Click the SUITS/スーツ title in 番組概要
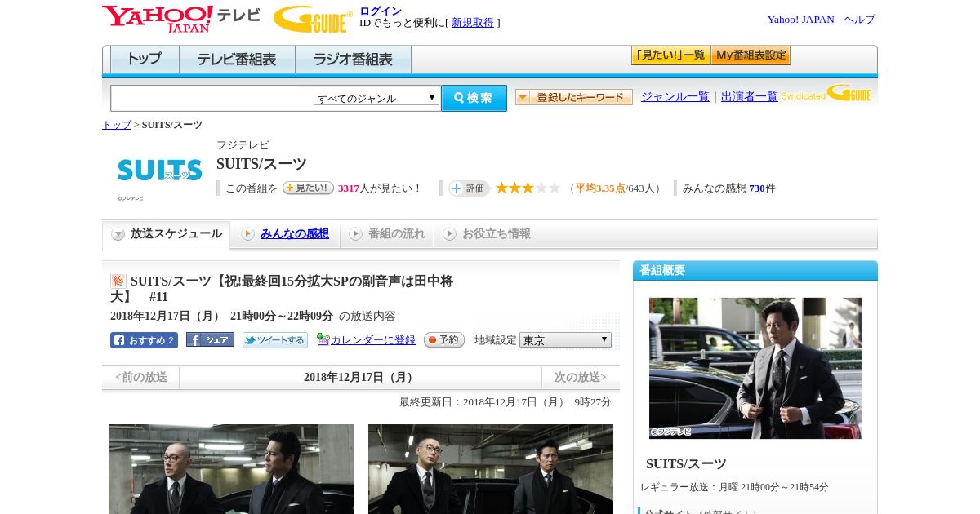This screenshot has height=514, width=980. 686,463
